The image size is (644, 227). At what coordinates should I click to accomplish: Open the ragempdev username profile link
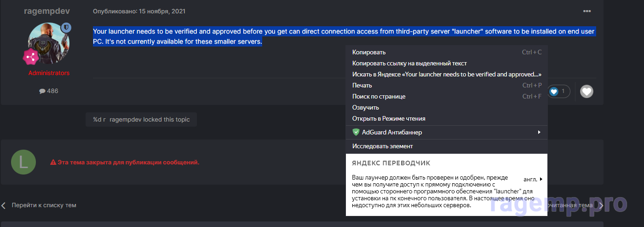pyautogui.click(x=46, y=11)
